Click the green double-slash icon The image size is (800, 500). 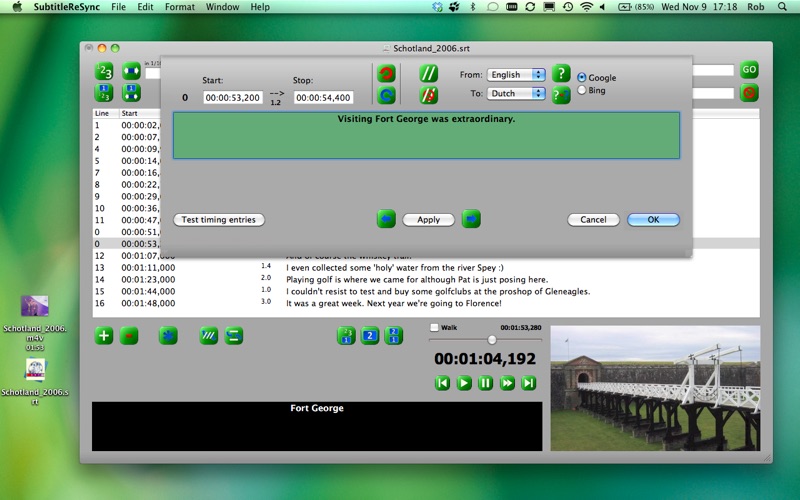click(x=429, y=74)
